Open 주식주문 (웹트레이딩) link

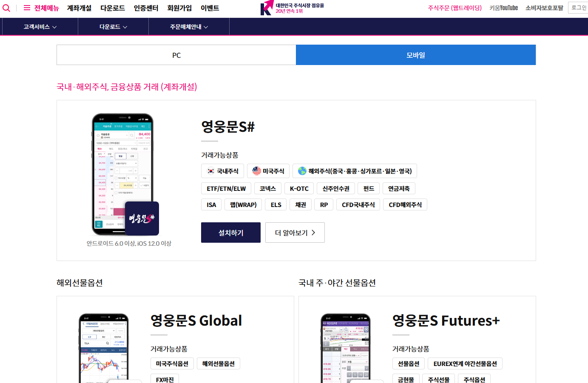[x=455, y=8]
